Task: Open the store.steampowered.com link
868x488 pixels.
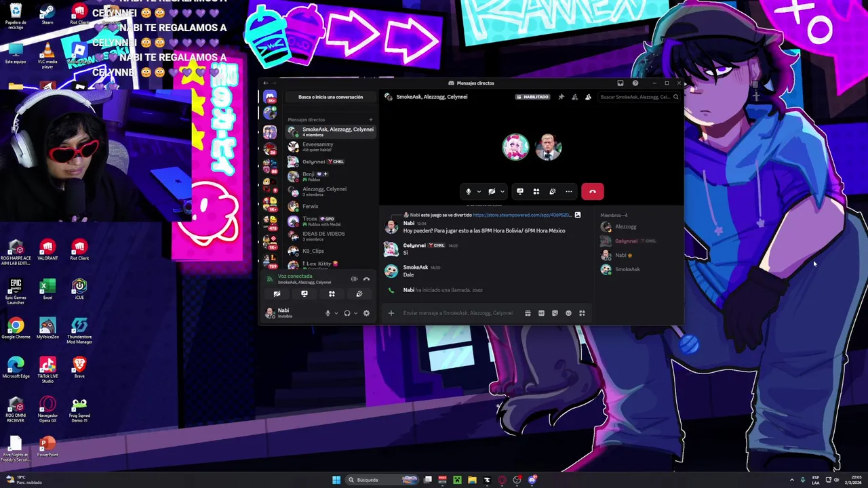Action: (x=521, y=215)
